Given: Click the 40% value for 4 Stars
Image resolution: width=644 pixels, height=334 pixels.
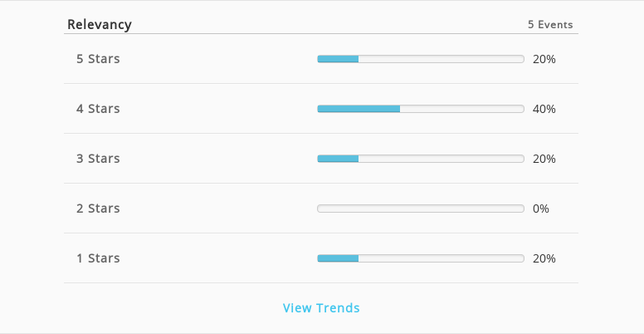Looking at the screenshot, I should click(544, 109).
